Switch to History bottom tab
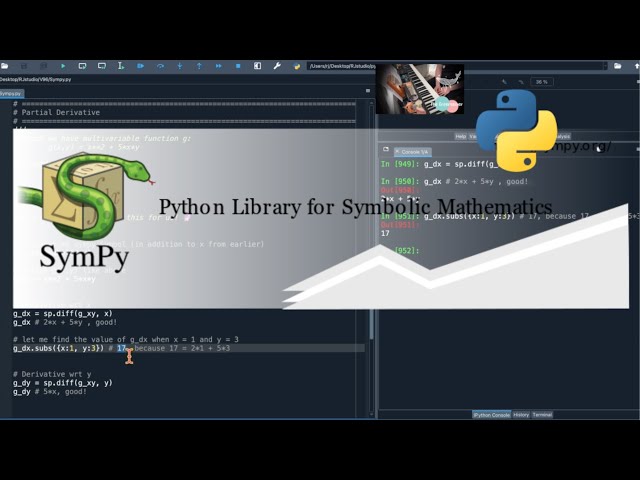The image size is (640, 480). click(x=521, y=415)
